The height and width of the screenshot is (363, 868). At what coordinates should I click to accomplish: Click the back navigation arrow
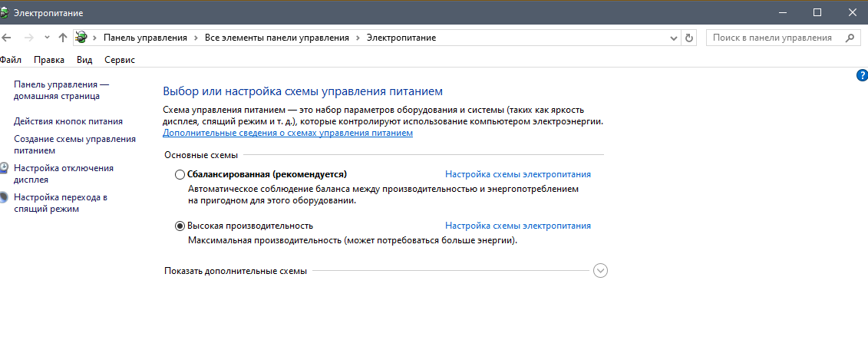click(7, 38)
